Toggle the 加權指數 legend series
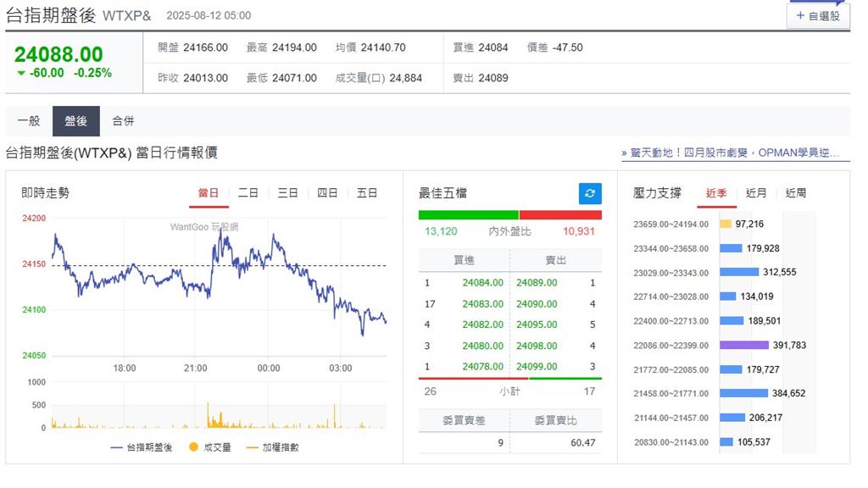The height and width of the screenshot is (488, 868). [x=272, y=447]
